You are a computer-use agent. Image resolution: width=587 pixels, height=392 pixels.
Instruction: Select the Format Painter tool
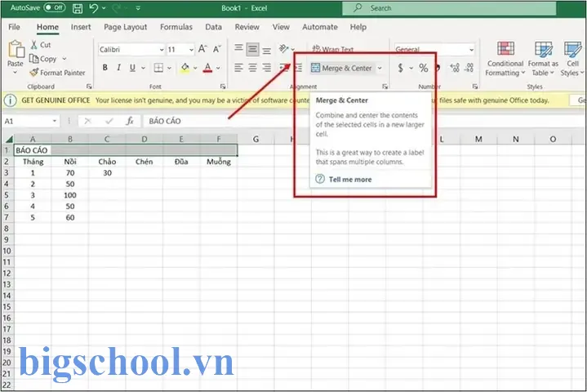point(58,73)
